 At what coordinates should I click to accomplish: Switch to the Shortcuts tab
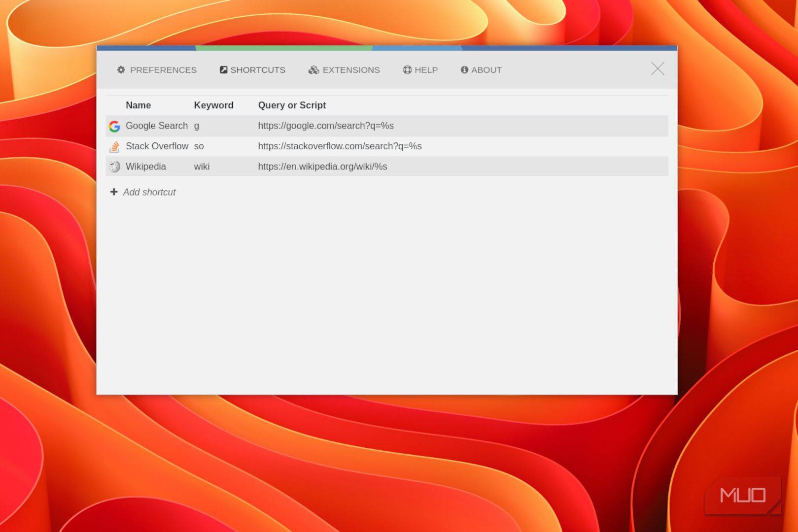tap(252, 70)
